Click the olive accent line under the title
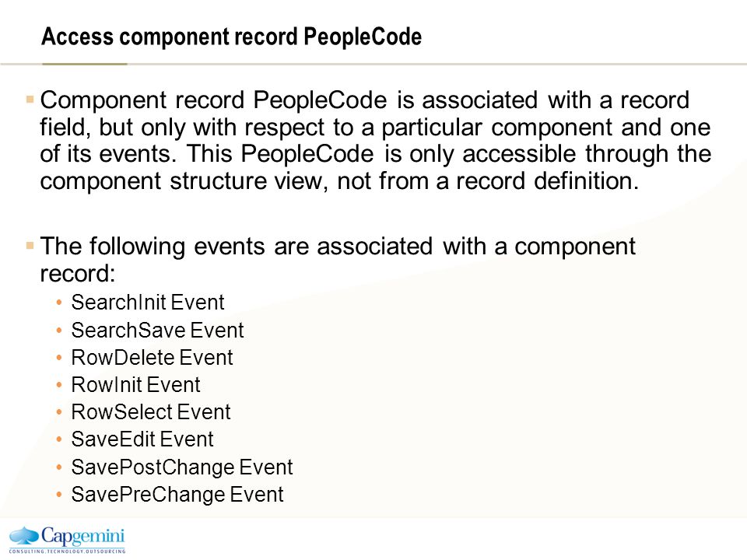 coord(84,64)
